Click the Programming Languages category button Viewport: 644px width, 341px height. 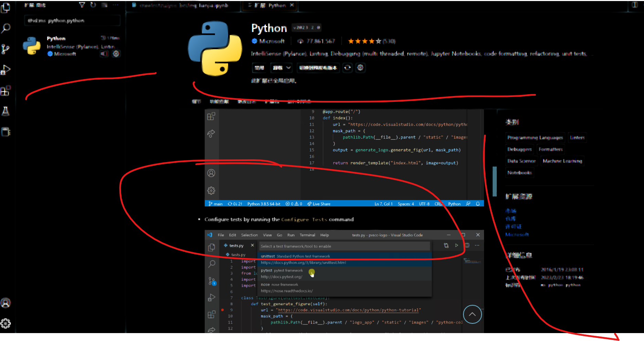[535, 137]
